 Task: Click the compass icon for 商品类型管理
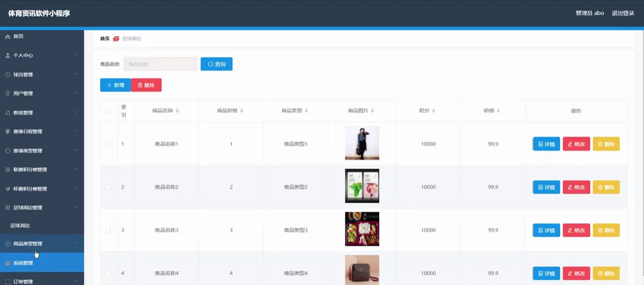8,244
